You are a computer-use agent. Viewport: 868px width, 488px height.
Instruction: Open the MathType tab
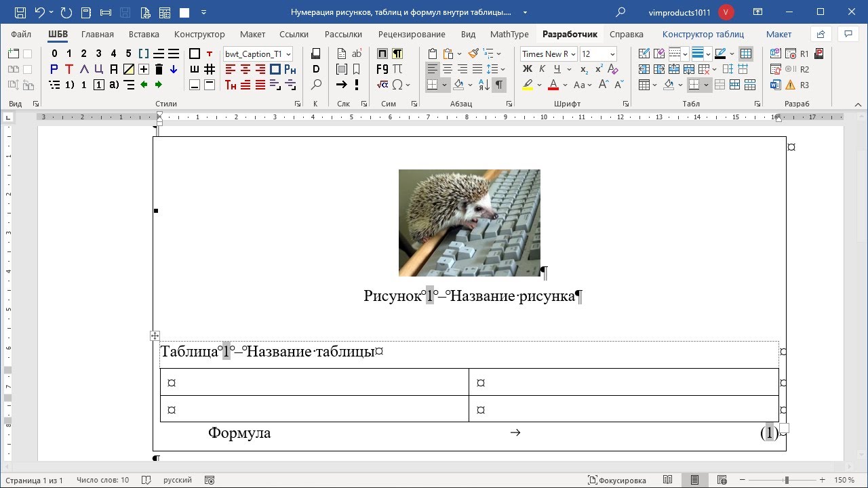coord(509,34)
